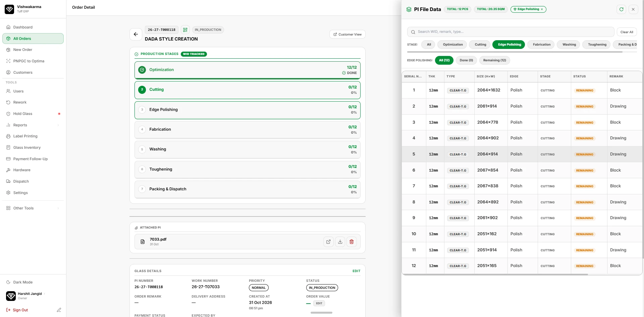
Task: Close the PI File Data panel
Action: coord(633,9)
